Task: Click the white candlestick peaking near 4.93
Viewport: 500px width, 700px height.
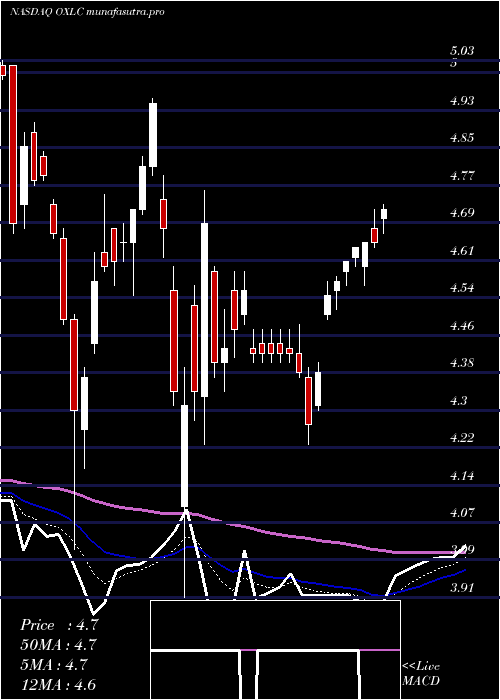Action: tap(153, 135)
